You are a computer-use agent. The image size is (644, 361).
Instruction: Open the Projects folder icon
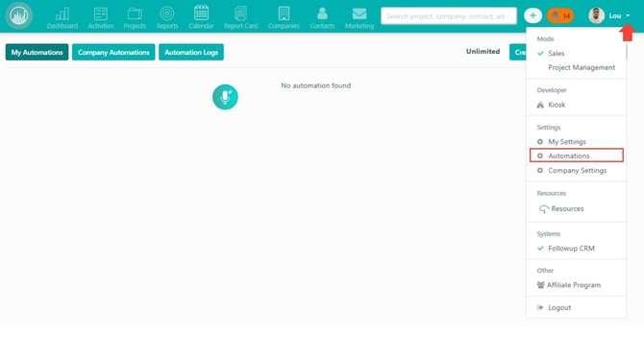[x=135, y=14]
